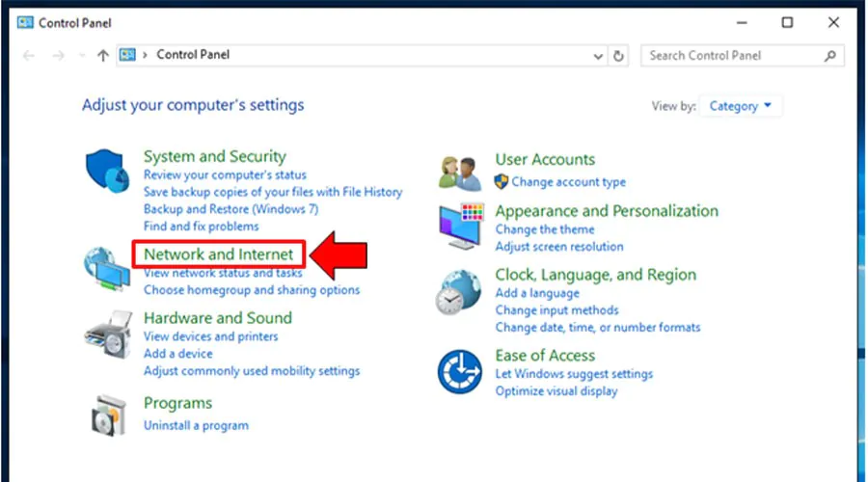Click the Programs disc box icon
This screenshot has width=868, height=482.
tap(108, 415)
